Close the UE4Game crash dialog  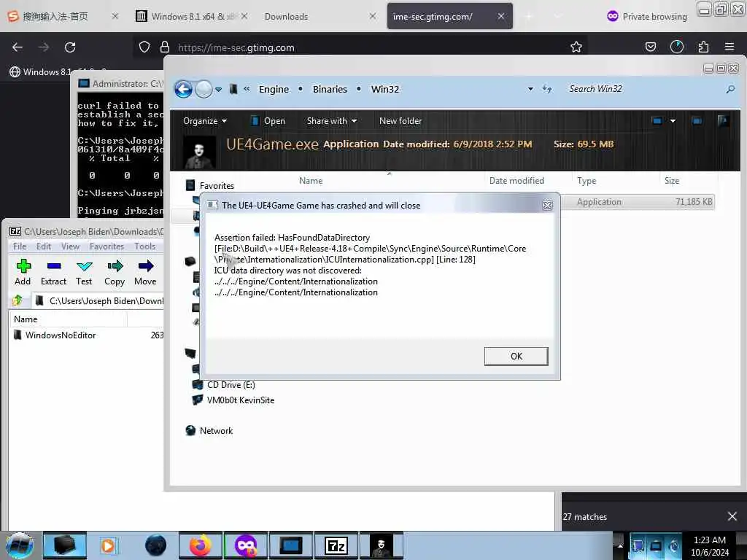[x=547, y=205]
